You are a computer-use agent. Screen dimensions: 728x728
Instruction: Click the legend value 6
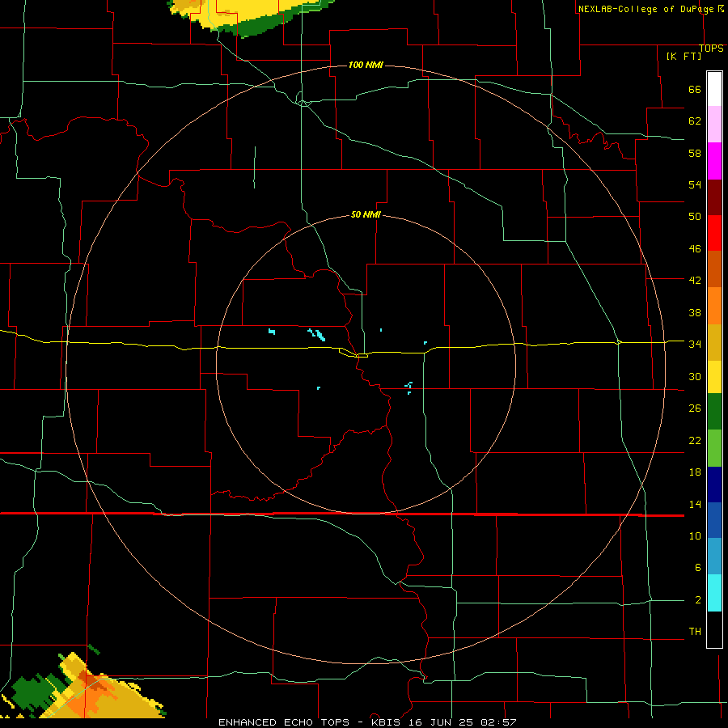tap(697, 568)
